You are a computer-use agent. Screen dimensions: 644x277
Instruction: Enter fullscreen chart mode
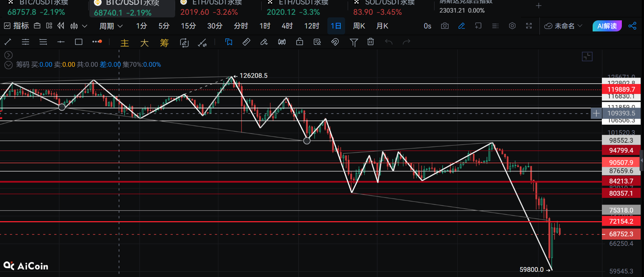point(529,26)
